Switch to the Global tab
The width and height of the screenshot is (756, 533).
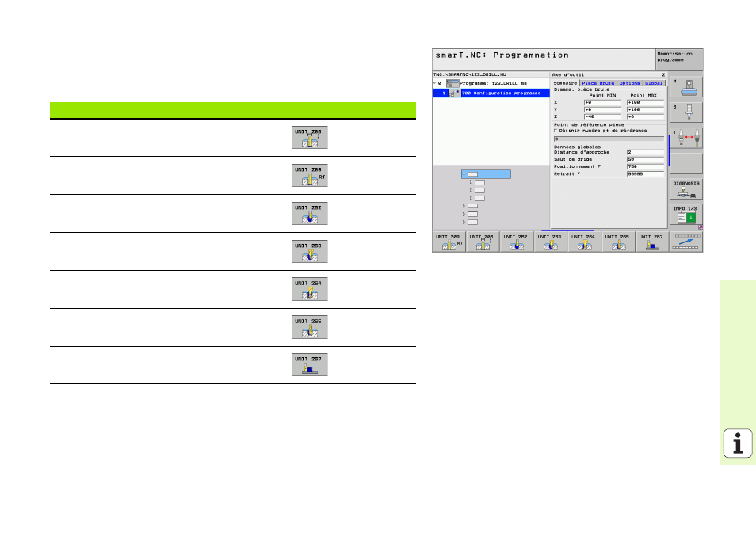[x=654, y=83]
